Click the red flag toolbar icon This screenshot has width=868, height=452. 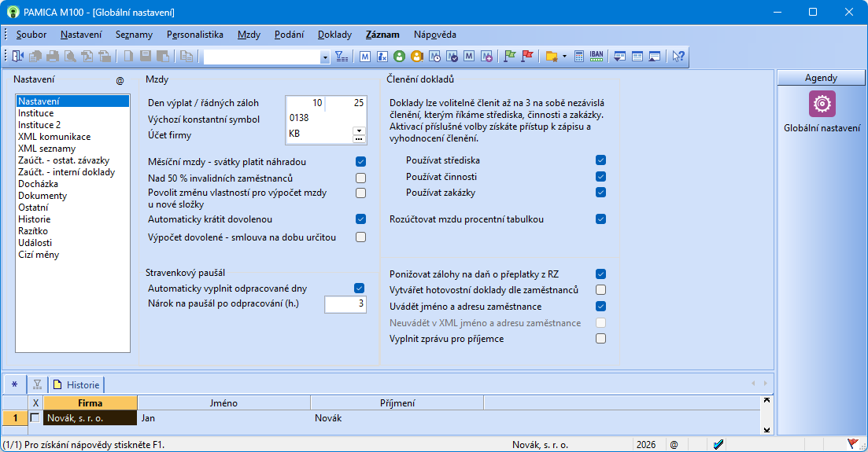pos(527,56)
